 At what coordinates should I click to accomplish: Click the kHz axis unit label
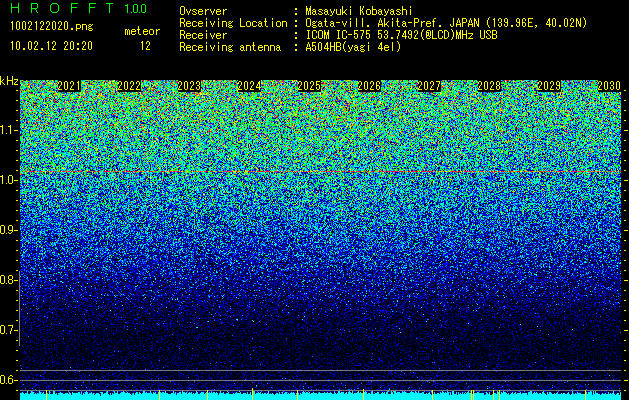click(x=9, y=81)
